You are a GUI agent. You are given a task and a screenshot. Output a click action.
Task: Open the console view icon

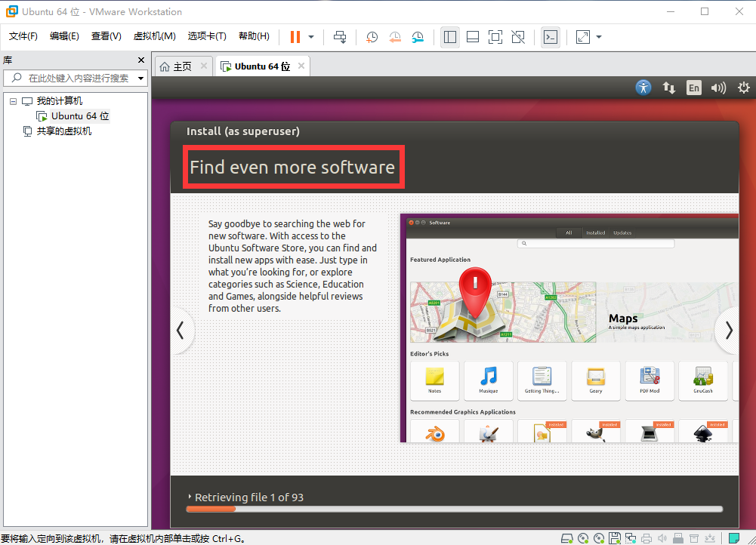point(551,37)
